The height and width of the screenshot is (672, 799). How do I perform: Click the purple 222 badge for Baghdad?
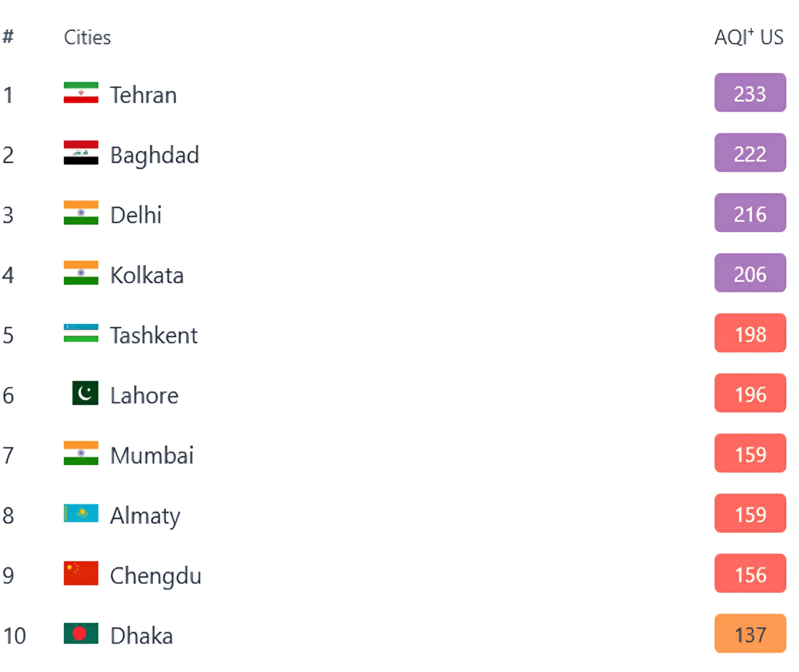[x=750, y=152]
